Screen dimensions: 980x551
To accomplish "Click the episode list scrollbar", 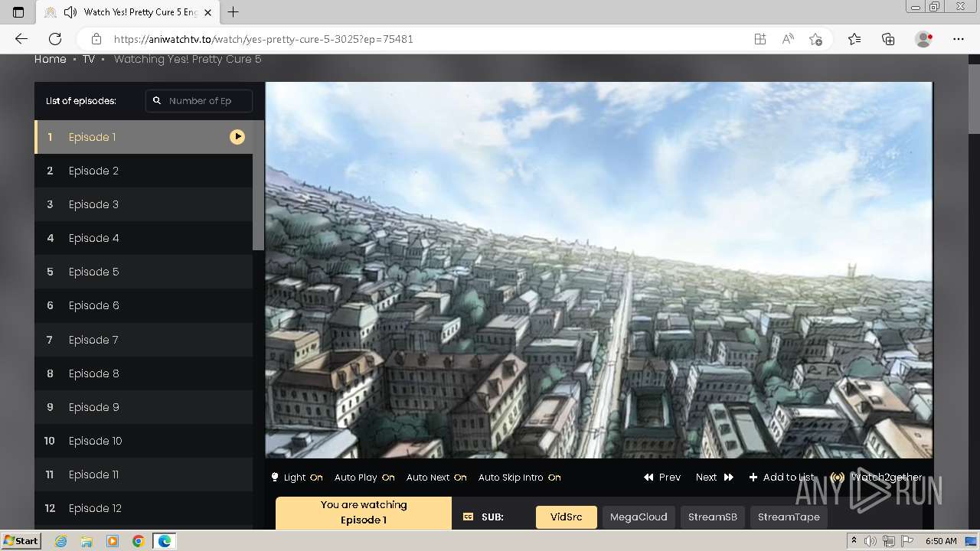I will [x=258, y=185].
